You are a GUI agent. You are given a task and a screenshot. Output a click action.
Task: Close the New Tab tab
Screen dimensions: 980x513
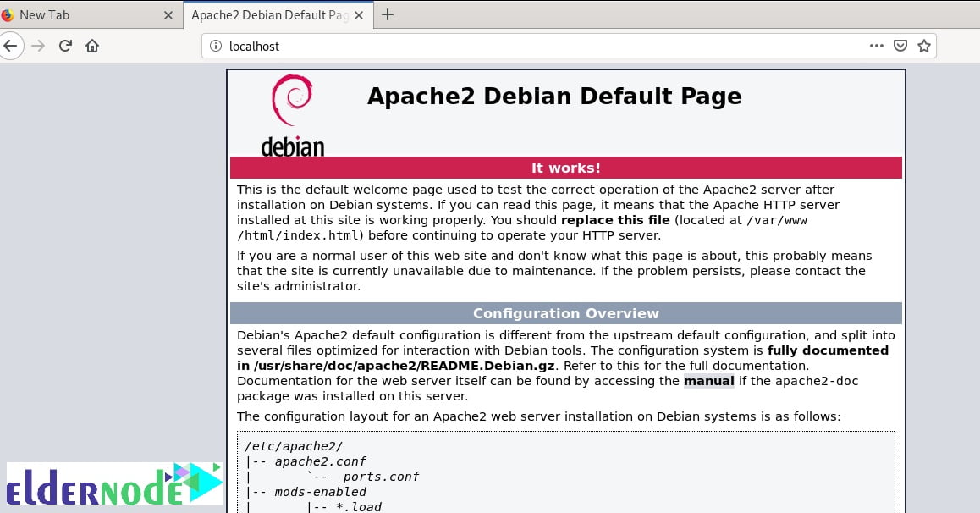click(x=168, y=15)
